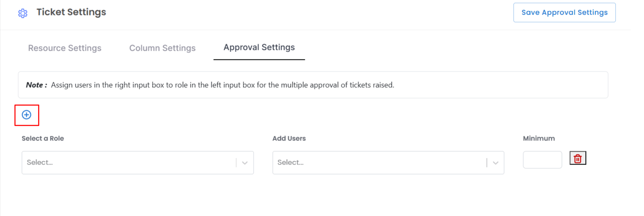Open the Add Users dropdown
Screen dimensions: 644x216
[379, 162]
